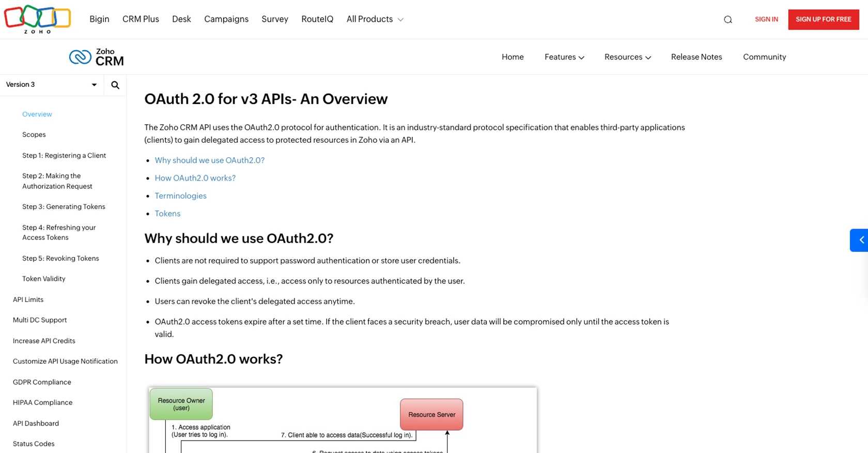The width and height of the screenshot is (868, 453).
Task: Open API Dashboard in sidebar
Action: [x=36, y=423]
